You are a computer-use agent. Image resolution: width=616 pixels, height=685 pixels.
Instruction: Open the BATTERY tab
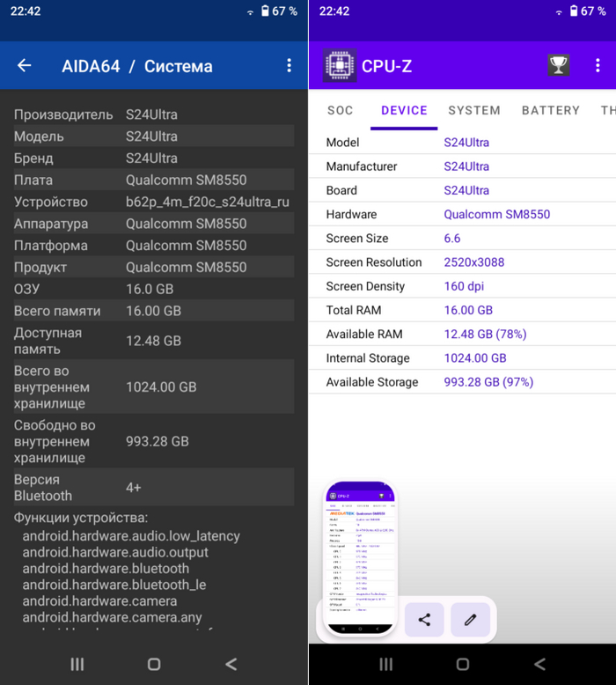click(x=550, y=111)
